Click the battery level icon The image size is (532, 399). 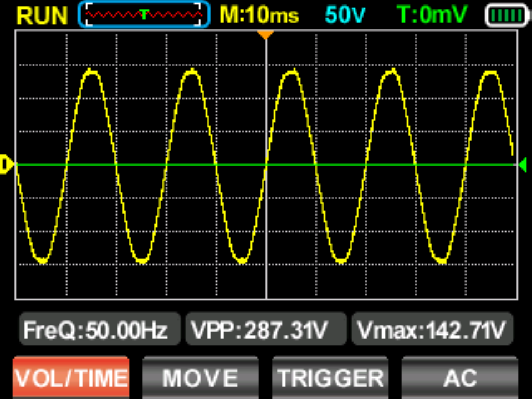coord(507,16)
